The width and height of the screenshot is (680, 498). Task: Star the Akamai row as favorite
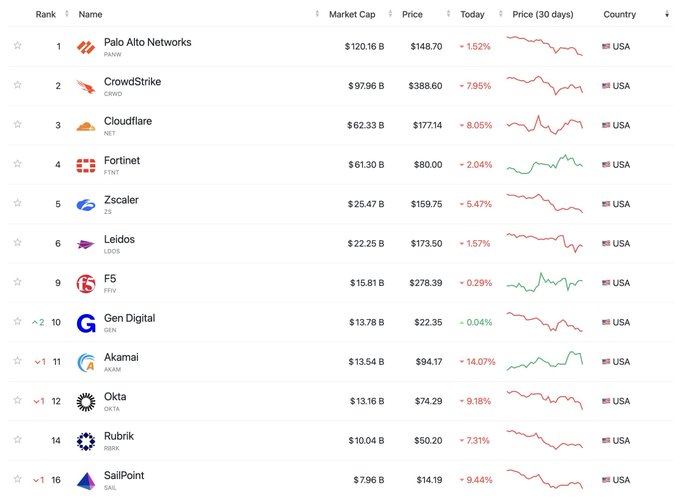click(x=17, y=362)
